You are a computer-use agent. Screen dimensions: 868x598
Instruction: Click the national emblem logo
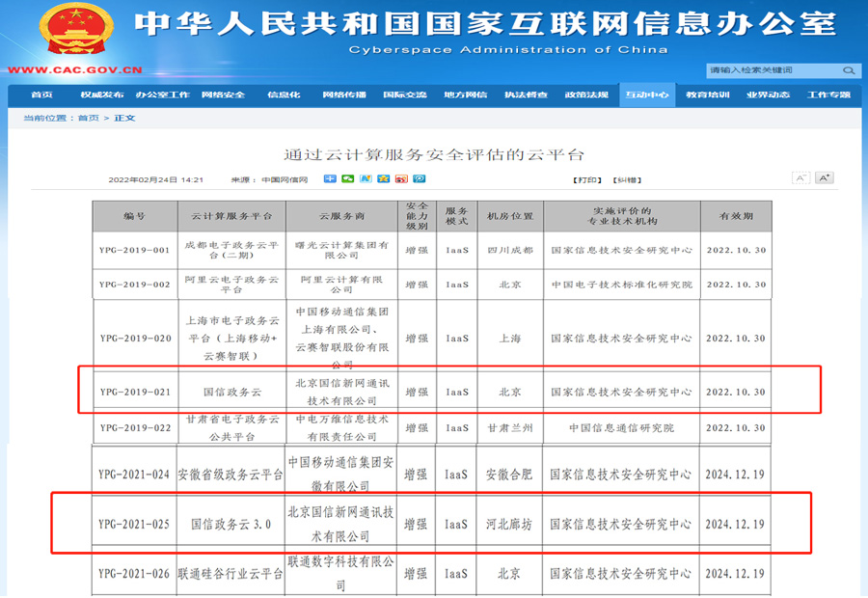[75, 29]
